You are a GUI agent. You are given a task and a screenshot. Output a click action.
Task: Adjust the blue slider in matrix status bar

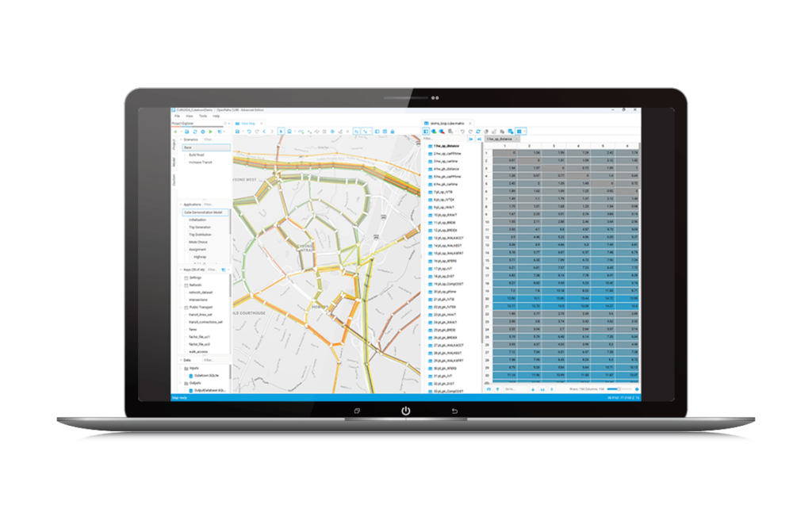click(x=617, y=389)
